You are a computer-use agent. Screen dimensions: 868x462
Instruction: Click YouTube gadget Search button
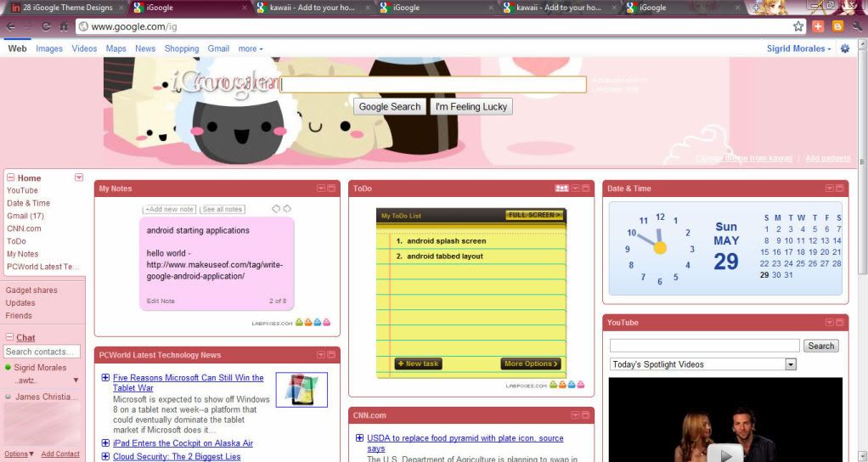pos(821,346)
